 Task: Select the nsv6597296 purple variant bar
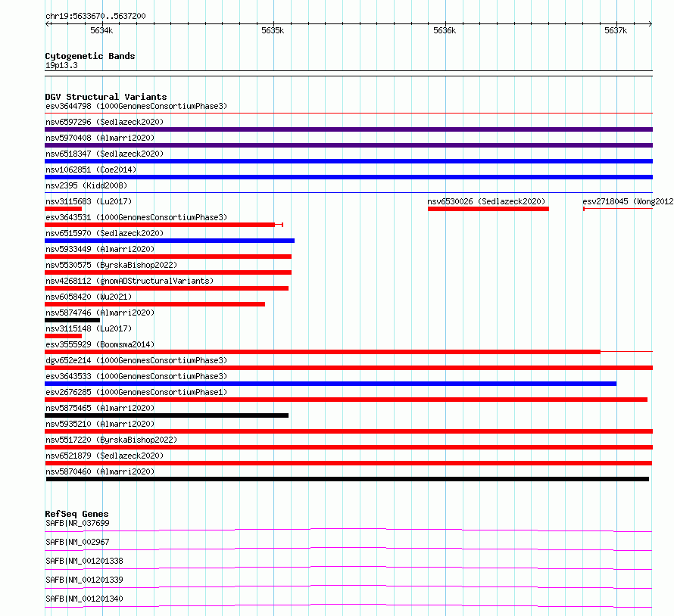tap(348, 129)
